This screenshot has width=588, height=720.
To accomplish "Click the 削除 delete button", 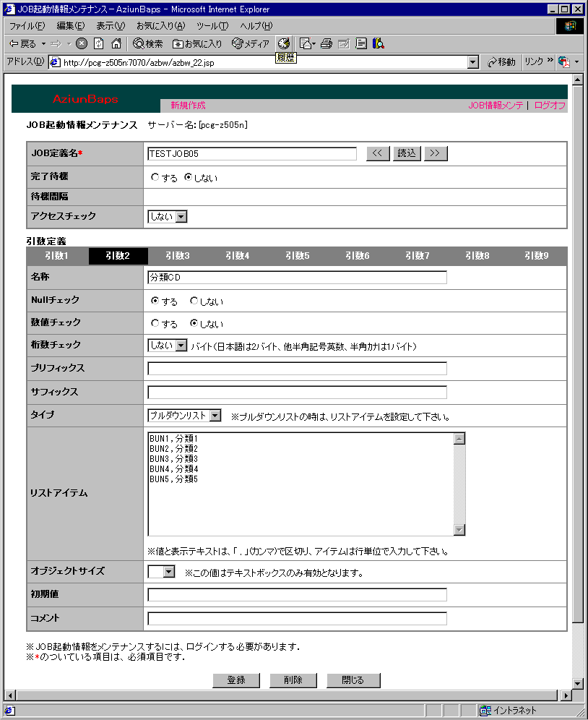I will [x=293, y=680].
